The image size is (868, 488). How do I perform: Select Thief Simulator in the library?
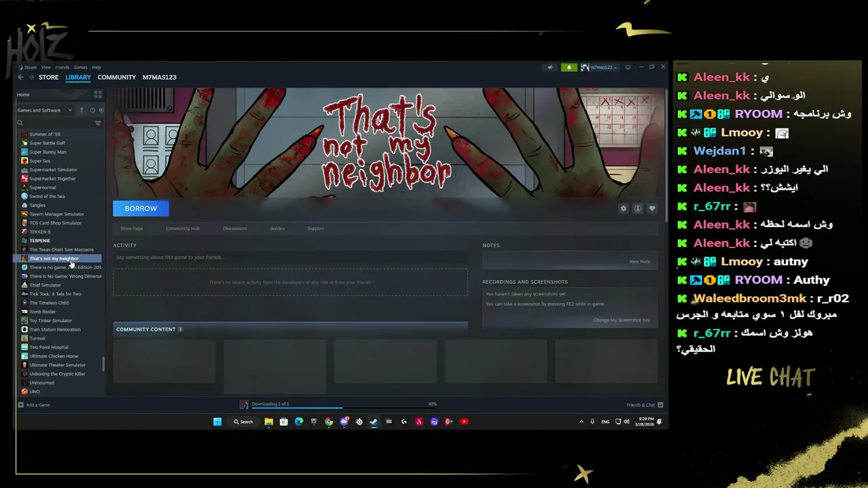45,285
